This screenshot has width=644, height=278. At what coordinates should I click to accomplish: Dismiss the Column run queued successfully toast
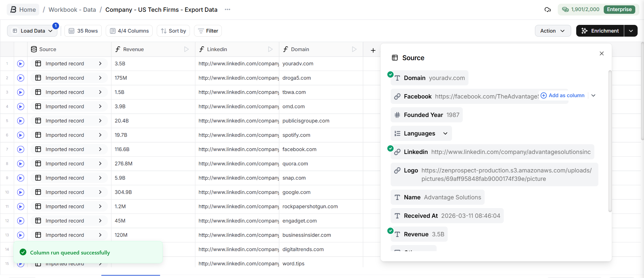pyautogui.click(x=88, y=252)
